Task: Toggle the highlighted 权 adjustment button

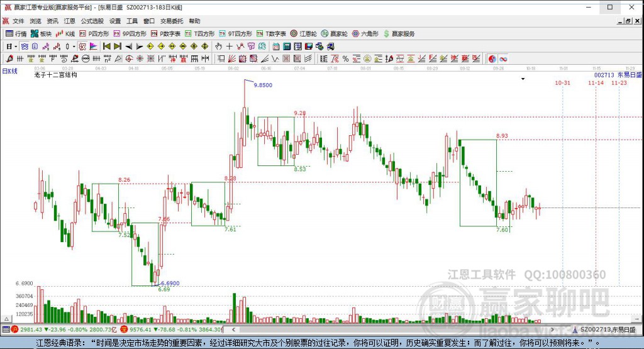Action: [x=82, y=47]
